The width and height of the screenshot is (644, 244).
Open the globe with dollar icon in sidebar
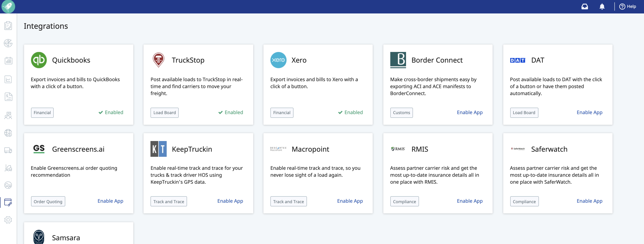tap(8, 133)
